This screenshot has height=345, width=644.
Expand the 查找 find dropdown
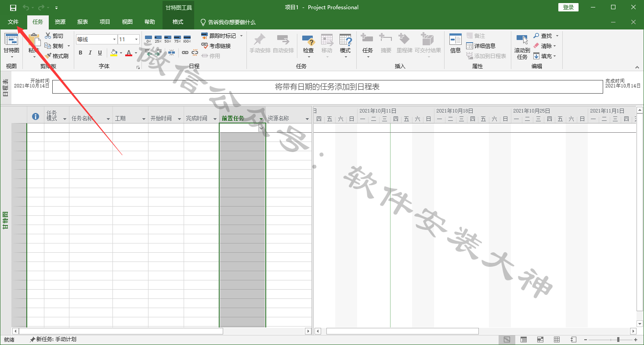pos(557,36)
